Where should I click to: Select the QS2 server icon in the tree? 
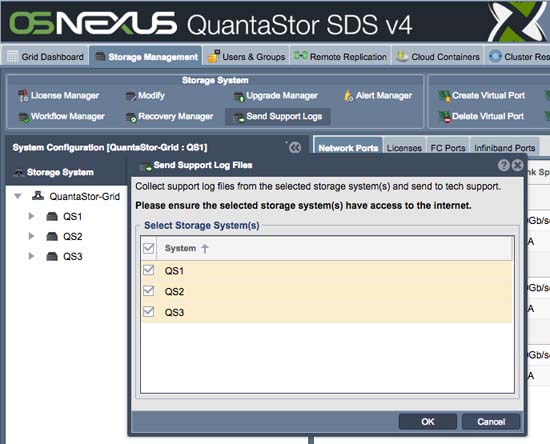tap(52, 237)
